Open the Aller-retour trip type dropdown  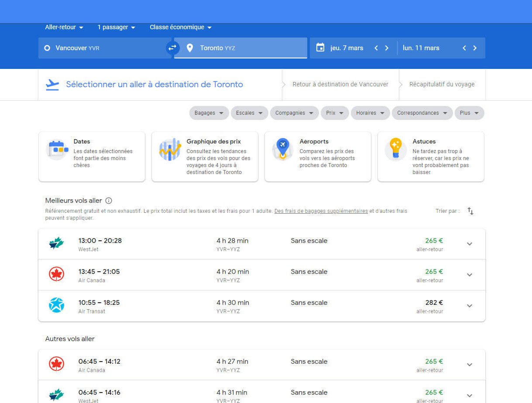point(64,27)
